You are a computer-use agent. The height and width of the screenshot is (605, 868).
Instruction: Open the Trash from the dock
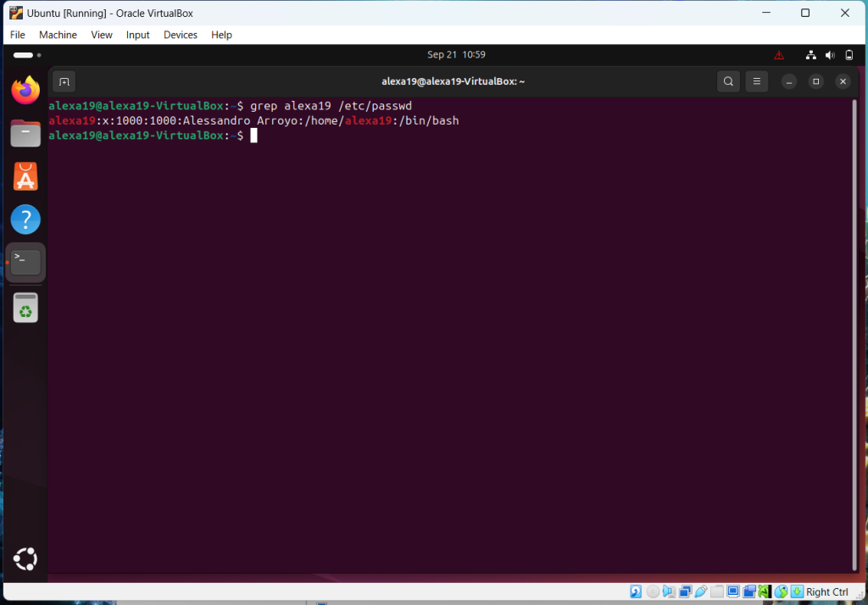pos(25,308)
